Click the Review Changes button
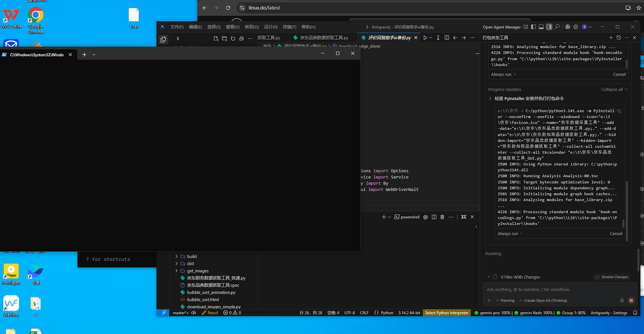Screen dimensions: 644x334 click(x=612, y=277)
